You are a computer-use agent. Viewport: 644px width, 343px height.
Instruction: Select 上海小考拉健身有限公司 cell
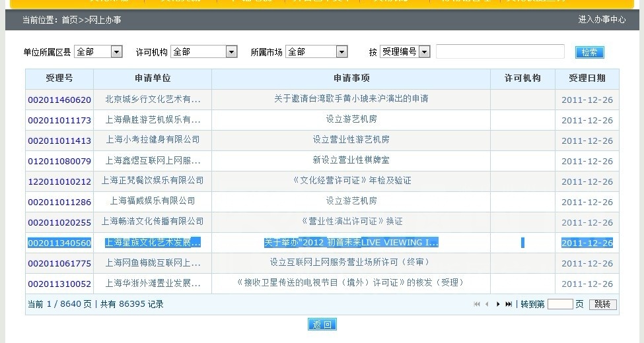(x=153, y=140)
